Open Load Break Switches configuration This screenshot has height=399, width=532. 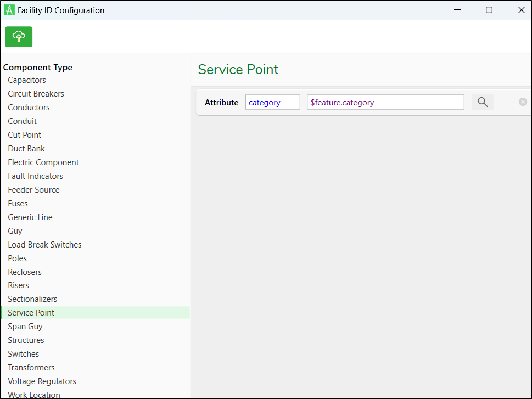click(45, 245)
